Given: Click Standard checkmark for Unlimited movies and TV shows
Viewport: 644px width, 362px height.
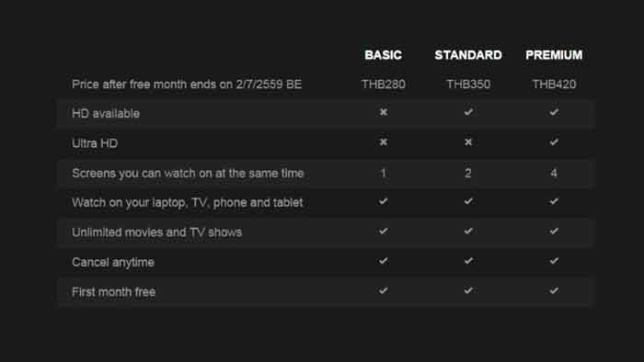Looking at the screenshot, I should pos(468,232).
